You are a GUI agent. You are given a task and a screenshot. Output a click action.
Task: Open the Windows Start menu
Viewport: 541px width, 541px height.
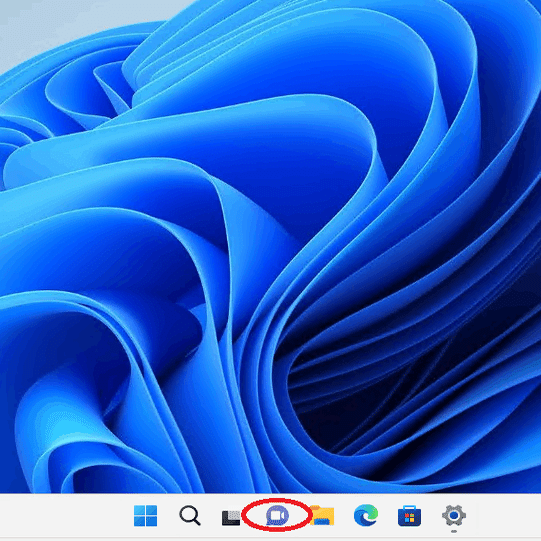click(x=145, y=515)
